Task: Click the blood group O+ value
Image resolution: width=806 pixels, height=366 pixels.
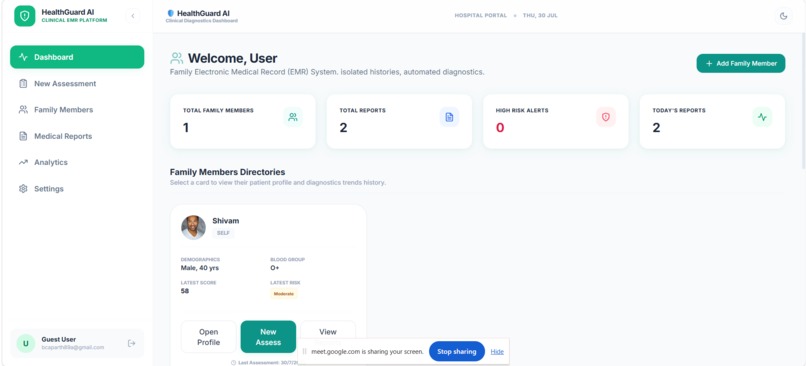Action: pyautogui.click(x=275, y=268)
